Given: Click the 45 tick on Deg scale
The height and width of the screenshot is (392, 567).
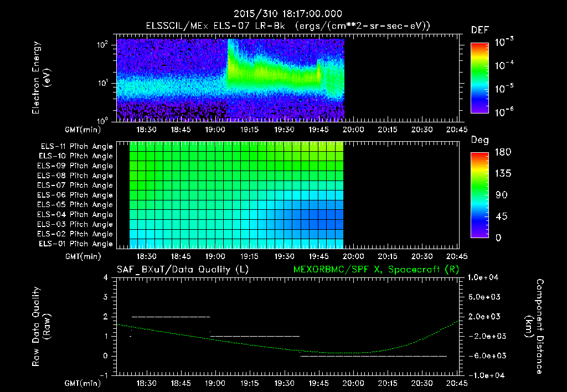Looking at the screenshot, I should point(501,216).
